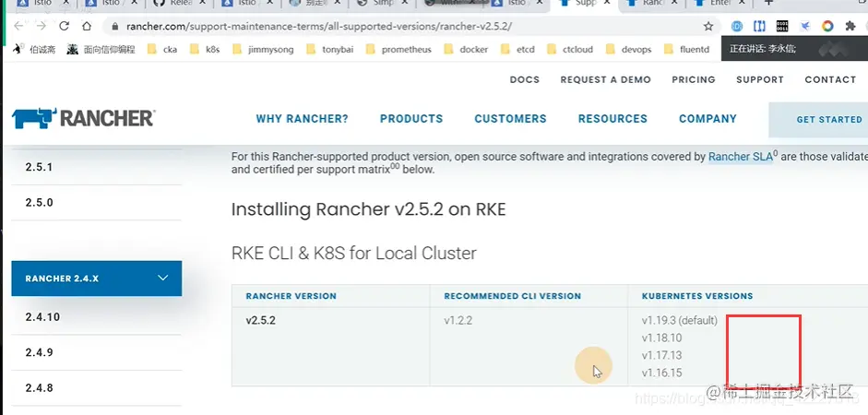Open the jimmysong bookmark folder
The height and width of the screenshot is (415, 868).
[263, 49]
